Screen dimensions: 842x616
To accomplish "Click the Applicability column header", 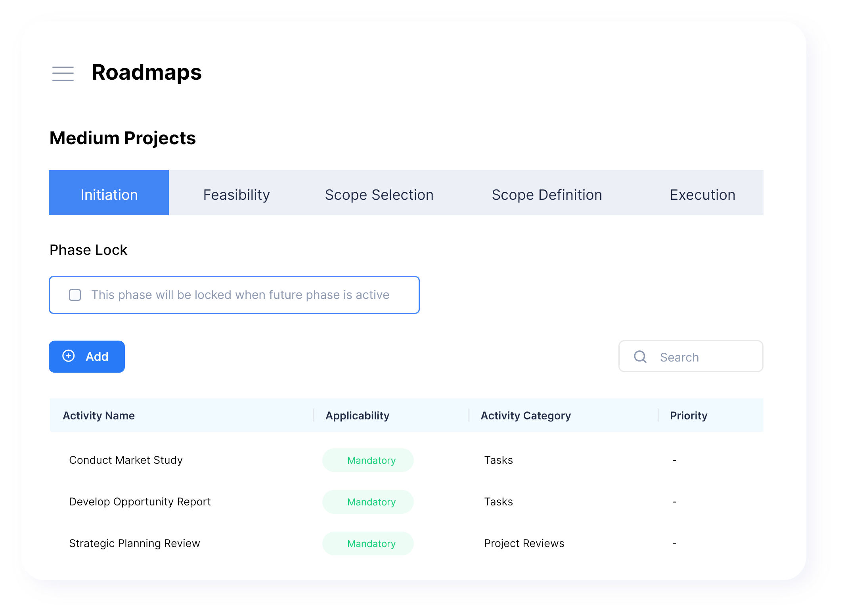I will (x=357, y=415).
